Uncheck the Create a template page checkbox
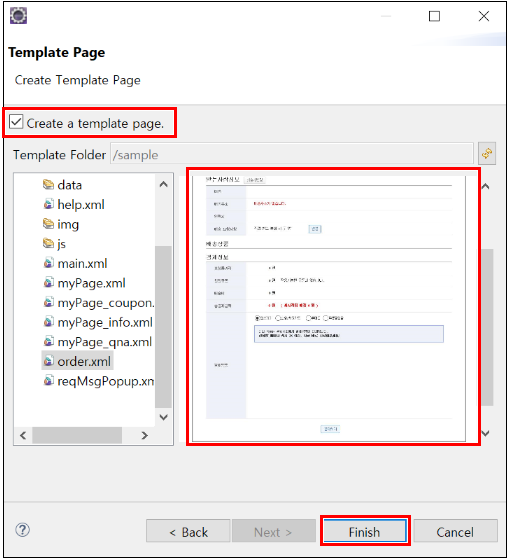This screenshot has width=507, height=558. click(16, 122)
